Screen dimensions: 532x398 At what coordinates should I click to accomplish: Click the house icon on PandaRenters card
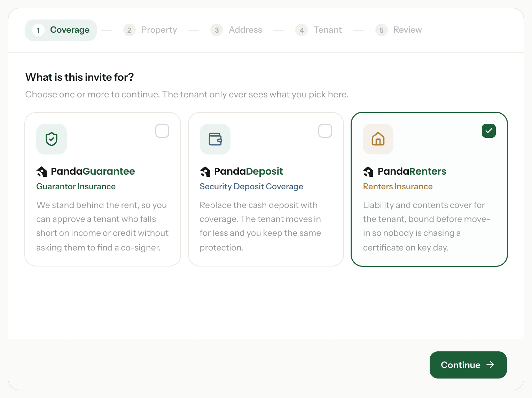tap(378, 139)
